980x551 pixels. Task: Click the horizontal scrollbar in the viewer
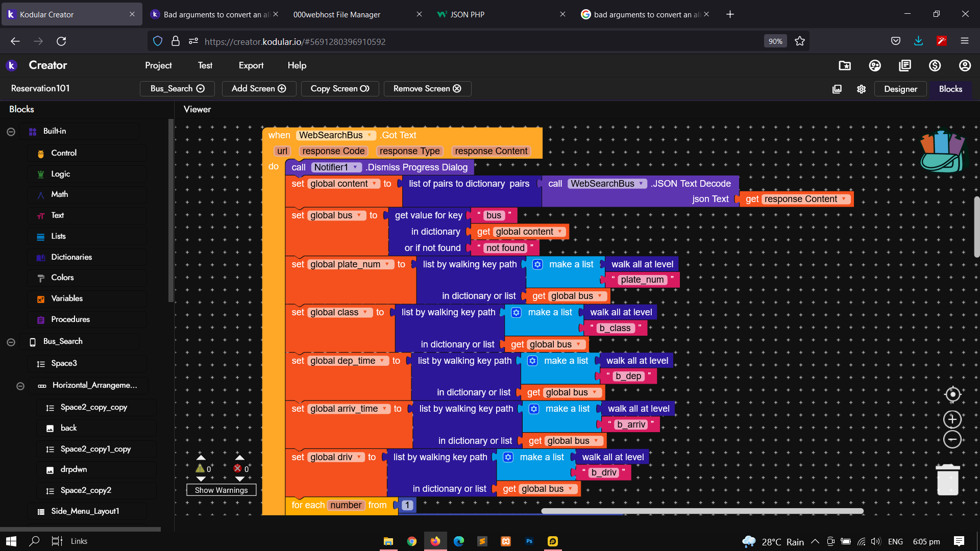(702, 511)
